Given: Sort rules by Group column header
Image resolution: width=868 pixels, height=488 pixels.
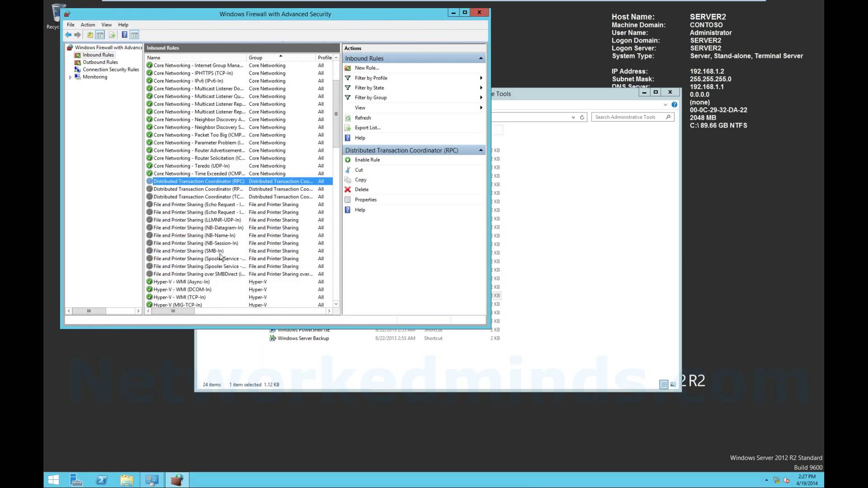Looking at the screenshot, I should click(281, 58).
